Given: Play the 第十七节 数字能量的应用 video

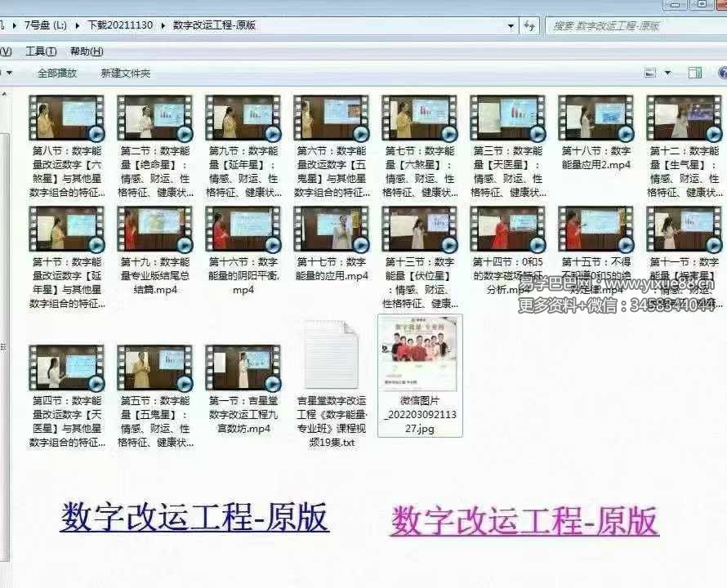Looking at the screenshot, I should coord(331,235).
